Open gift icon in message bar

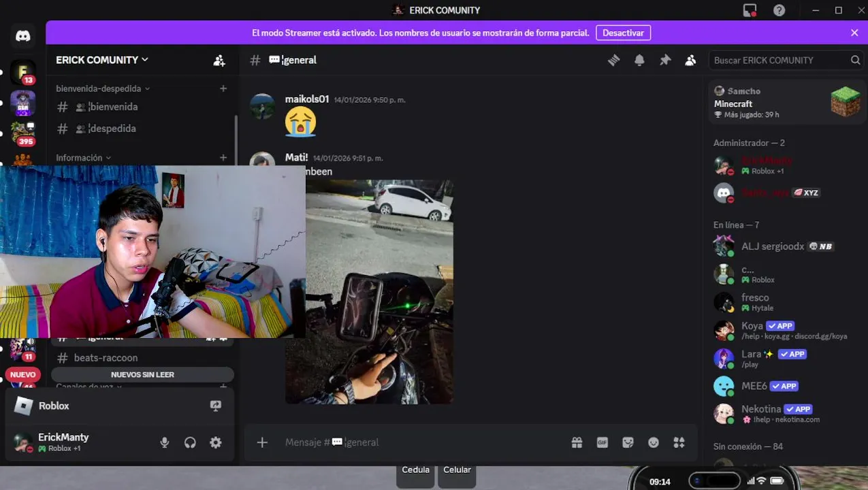pyautogui.click(x=577, y=442)
